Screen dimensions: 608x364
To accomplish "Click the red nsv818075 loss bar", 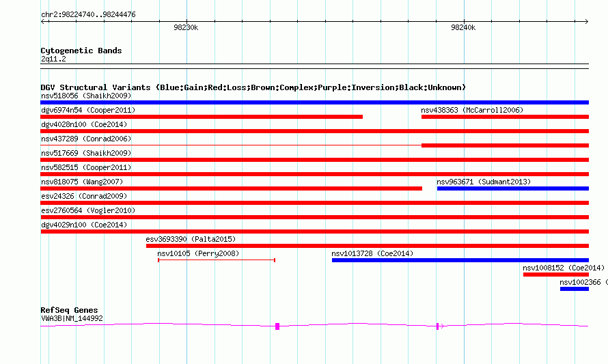I will [231, 188].
